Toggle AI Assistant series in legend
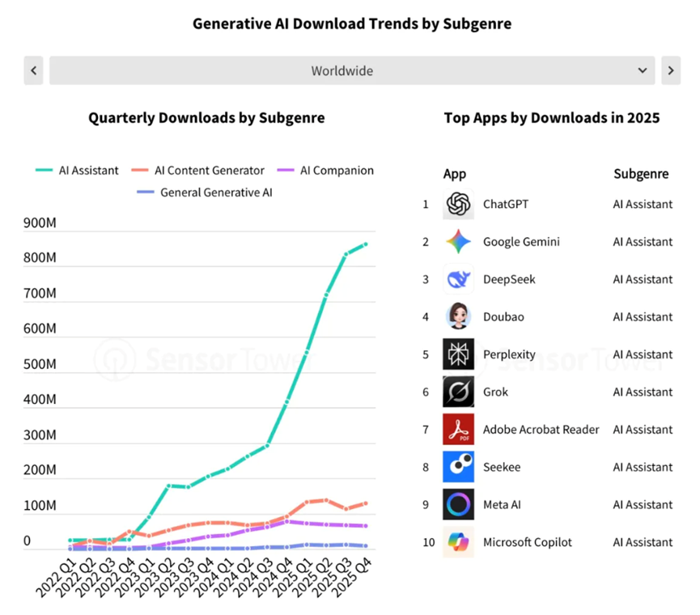This screenshot has width=700, height=615. [x=77, y=171]
